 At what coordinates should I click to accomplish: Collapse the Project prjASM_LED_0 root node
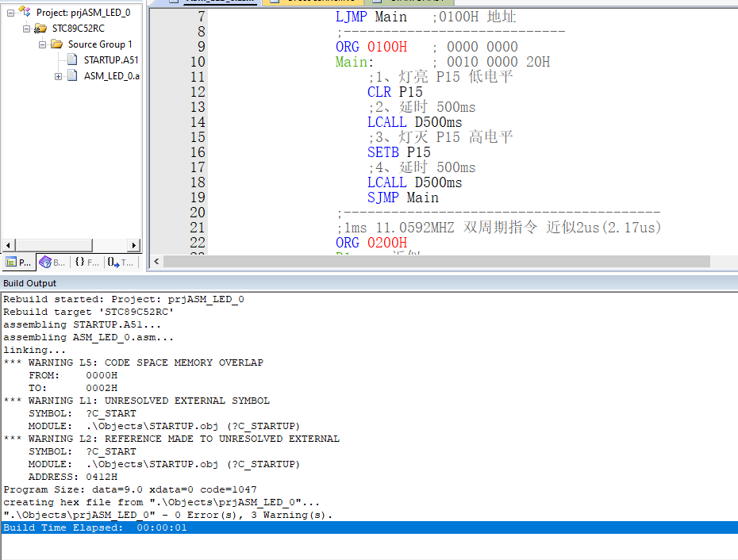[x=10, y=13]
